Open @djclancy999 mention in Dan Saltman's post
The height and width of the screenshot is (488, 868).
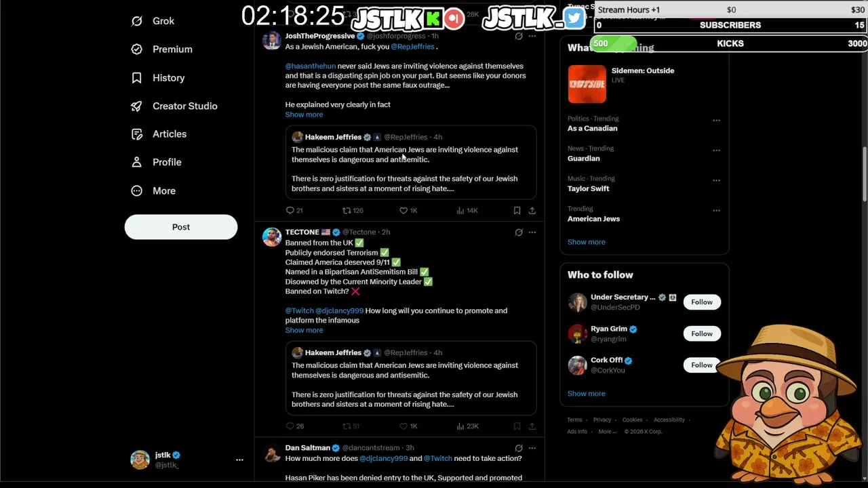click(x=383, y=459)
